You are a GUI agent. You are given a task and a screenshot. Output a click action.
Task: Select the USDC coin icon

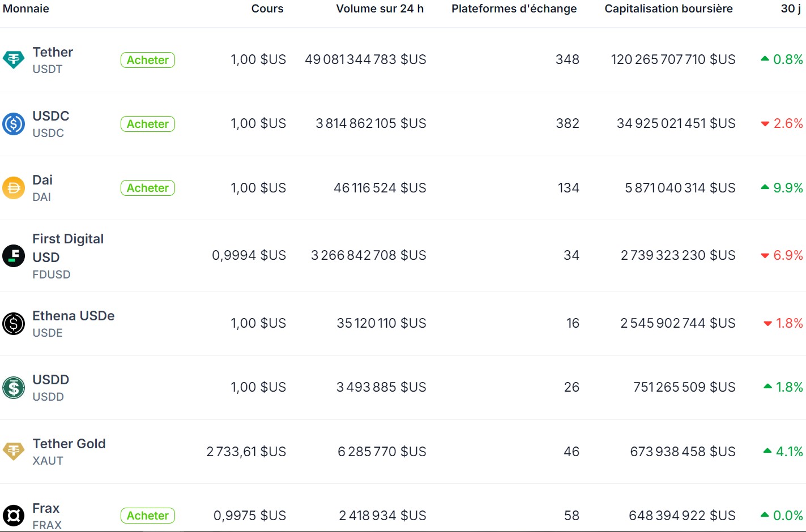coord(14,123)
